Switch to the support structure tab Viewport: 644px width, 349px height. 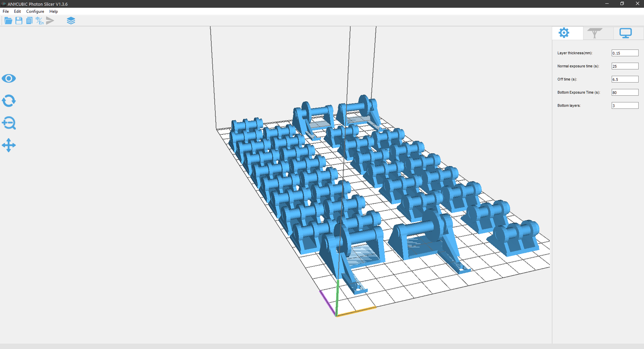595,33
